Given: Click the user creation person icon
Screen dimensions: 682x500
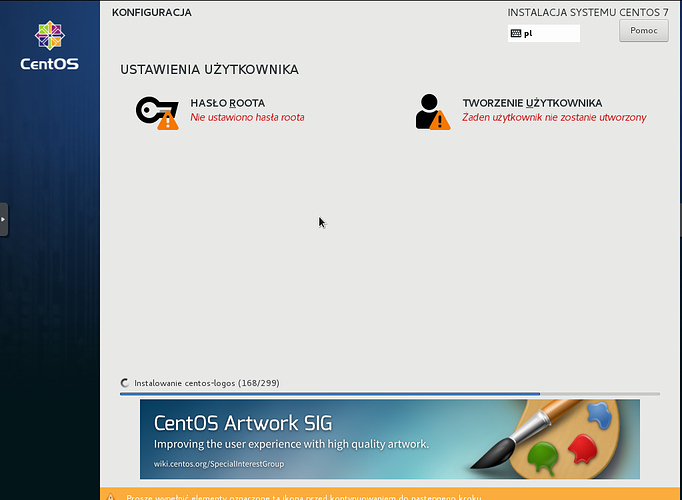Looking at the screenshot, I should click(429, 108).
